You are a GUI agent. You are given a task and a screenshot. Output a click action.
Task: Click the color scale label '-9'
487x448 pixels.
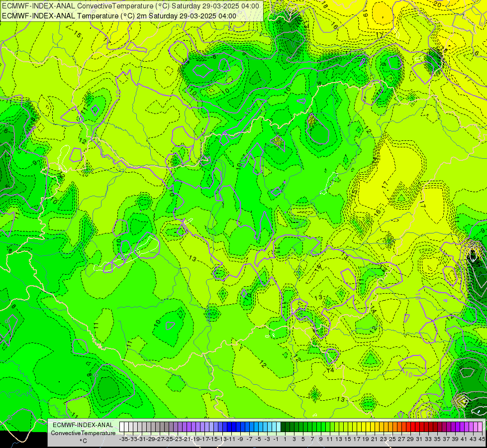[240, 439]
